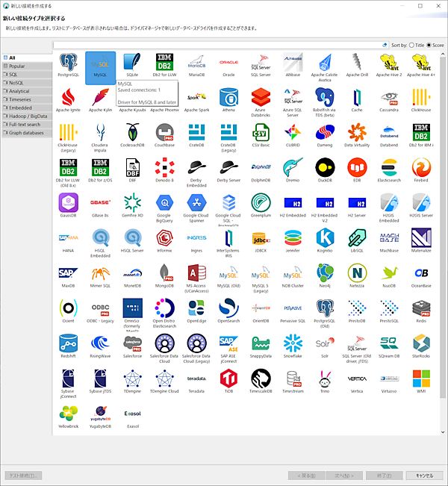Switch to the Popular category

point(17,66)
